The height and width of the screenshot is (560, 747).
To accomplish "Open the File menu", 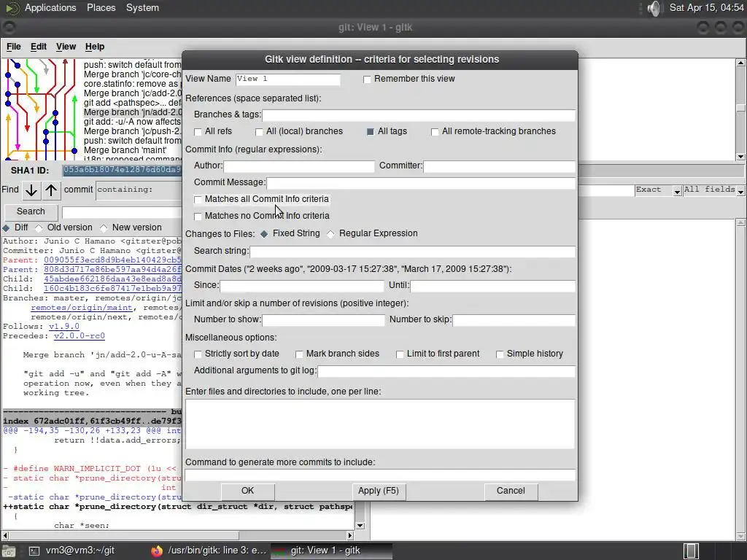I will 14,47.
